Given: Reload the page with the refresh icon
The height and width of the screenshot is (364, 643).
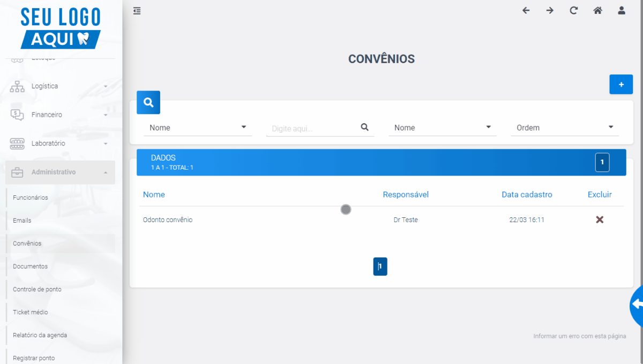Looking at the screenshot, I should point(574,11).
